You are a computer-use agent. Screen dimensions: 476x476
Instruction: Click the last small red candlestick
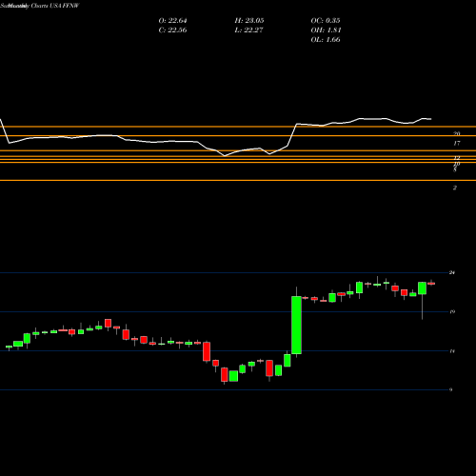(x=431, y=284)
